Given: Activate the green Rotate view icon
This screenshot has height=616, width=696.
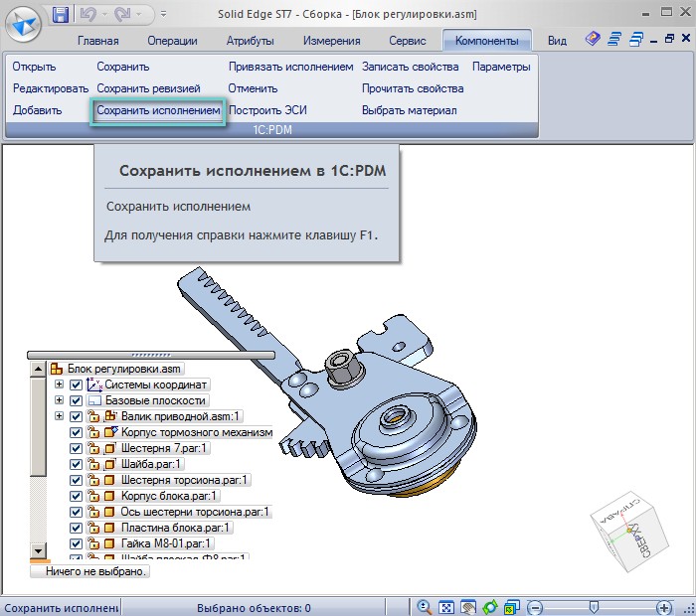Looking at the screenshot, I should pos(490,606).
